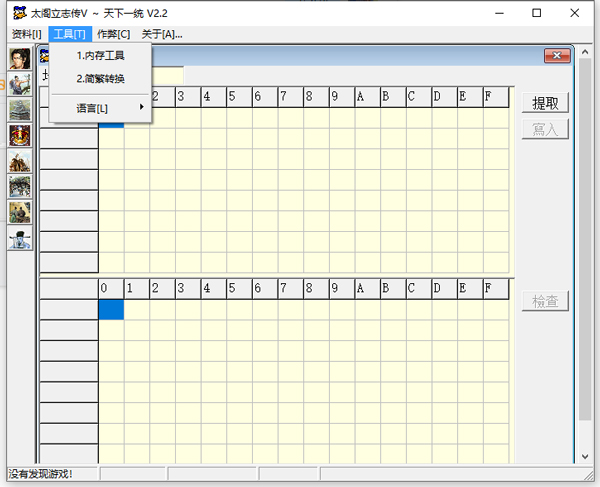The width and height of the screenshot is (600, 487).
Task: Click the 寫入 button
Action: (x=545, y=129)
